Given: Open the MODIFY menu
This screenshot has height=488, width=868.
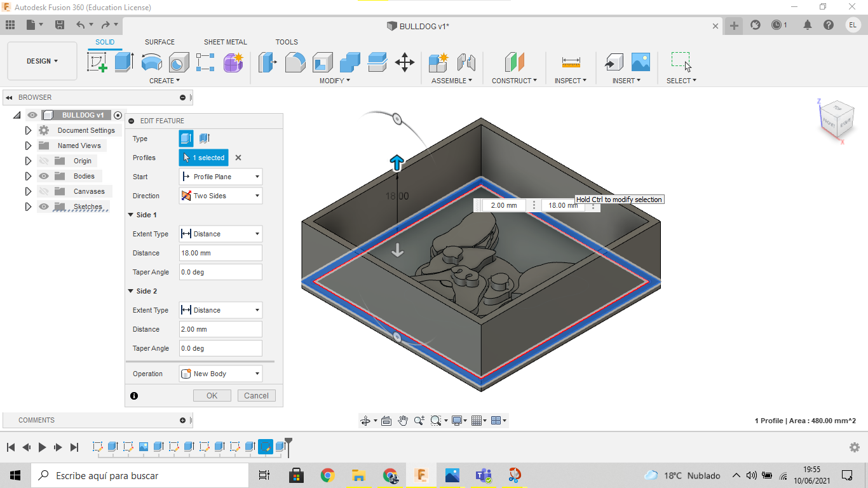Looking at the screenshot, I should [335, 81].
